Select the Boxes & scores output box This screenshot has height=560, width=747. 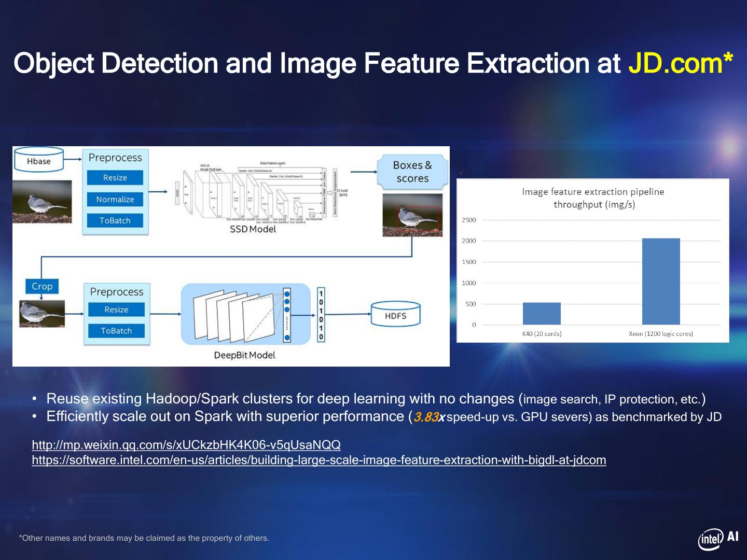coord(412,172)
